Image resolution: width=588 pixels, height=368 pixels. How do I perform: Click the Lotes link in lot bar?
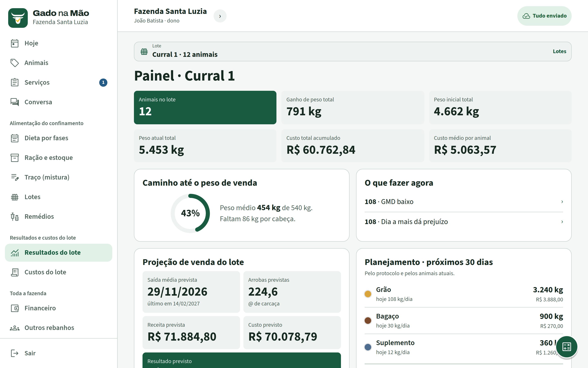coord(559,51)
